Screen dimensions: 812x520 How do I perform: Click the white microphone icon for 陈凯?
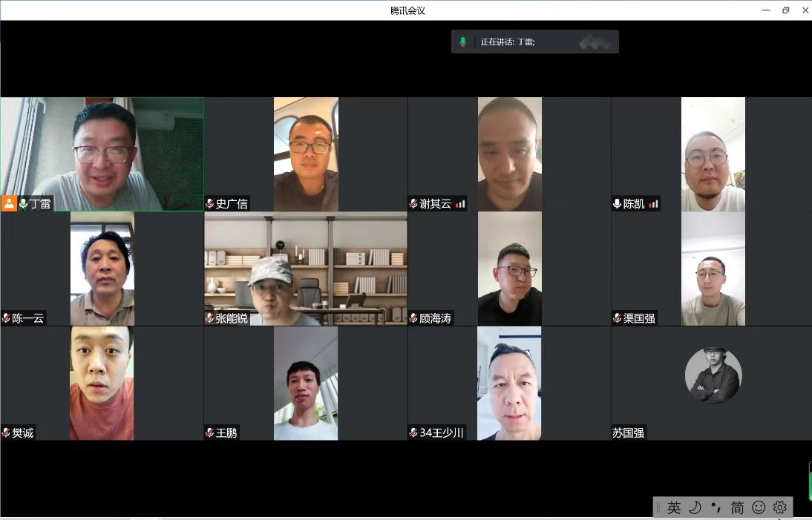tap(617, 203)
